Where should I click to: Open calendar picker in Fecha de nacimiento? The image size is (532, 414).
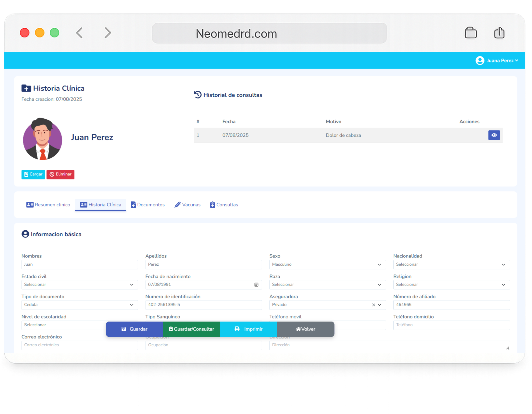(x=256, y=285)
